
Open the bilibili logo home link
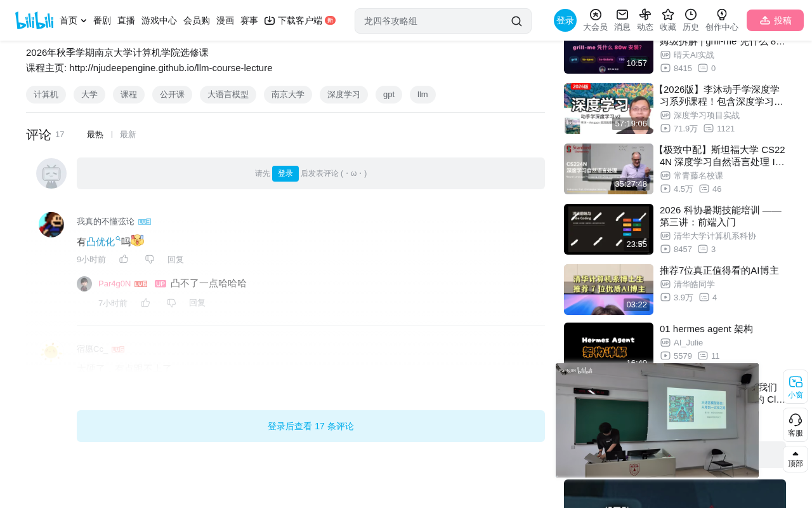[x=34, y=20]
